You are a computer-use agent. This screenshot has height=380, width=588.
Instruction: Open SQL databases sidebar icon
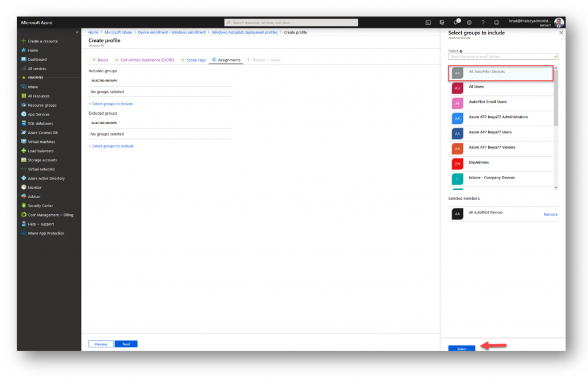point(24,123)
